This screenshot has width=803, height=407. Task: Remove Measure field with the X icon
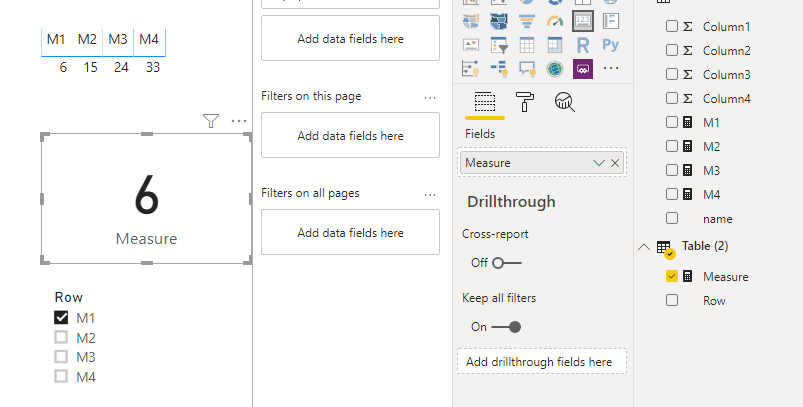coord(615,163)
